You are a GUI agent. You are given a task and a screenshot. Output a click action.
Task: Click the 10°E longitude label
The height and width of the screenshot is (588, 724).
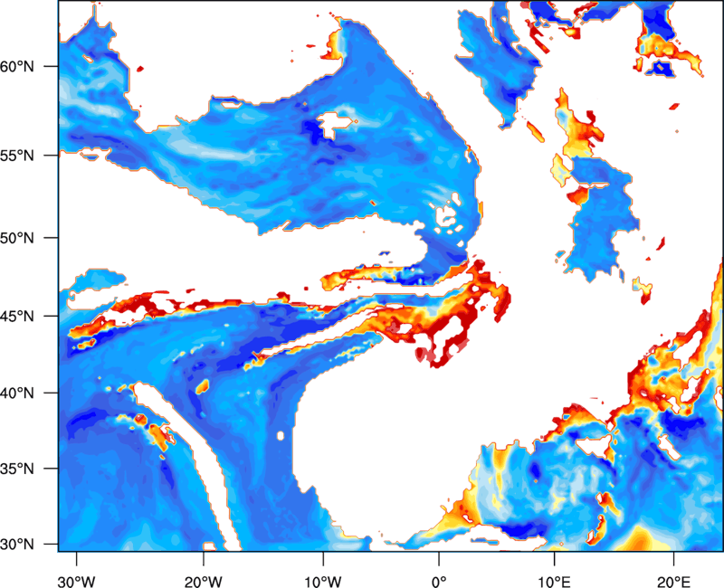click(554, 581)
